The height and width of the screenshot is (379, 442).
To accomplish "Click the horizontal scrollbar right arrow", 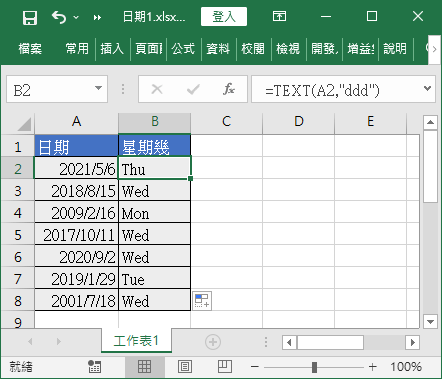I will coord(413,342).
